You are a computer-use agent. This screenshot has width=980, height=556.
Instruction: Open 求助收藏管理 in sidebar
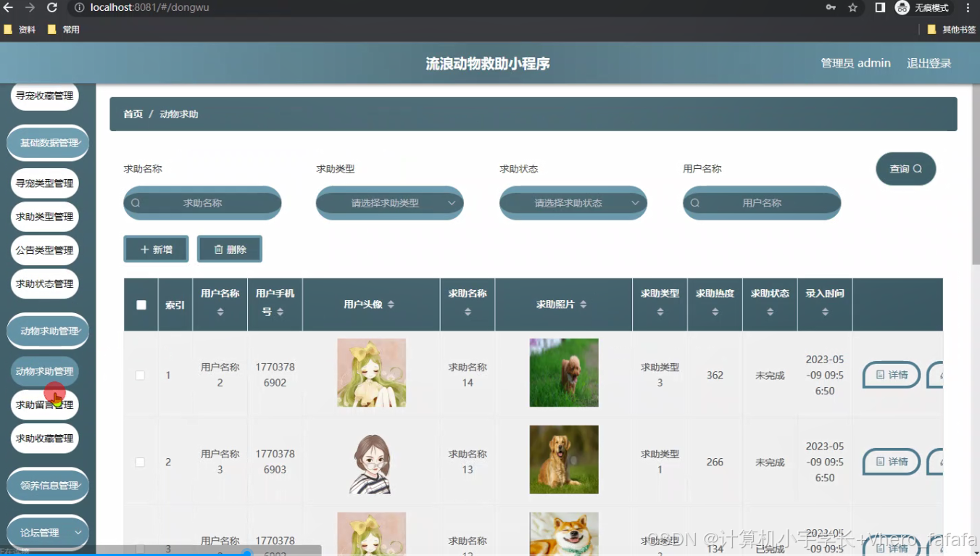tap(45, 439)
